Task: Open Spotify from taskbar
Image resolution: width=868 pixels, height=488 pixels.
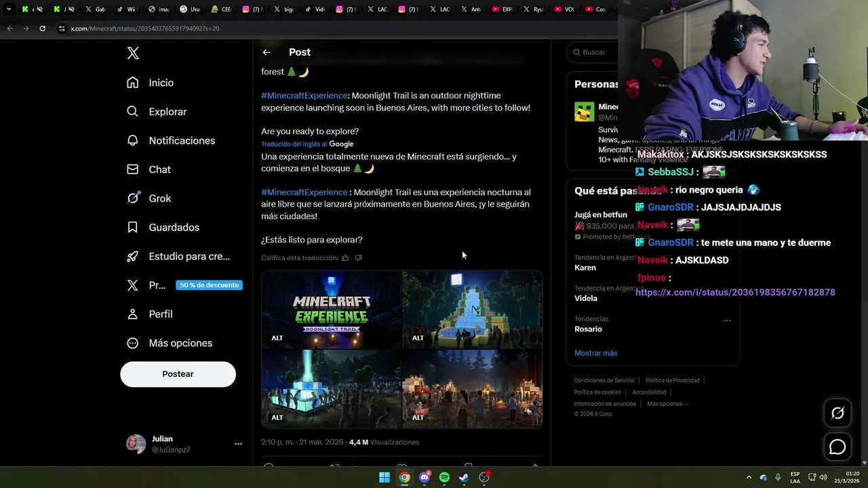Action: point(444,477)
